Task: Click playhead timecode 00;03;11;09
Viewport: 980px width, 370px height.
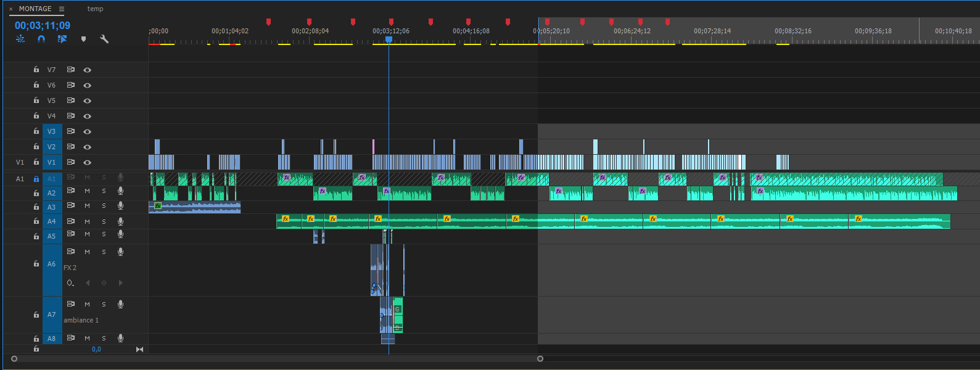Action: 43,25
